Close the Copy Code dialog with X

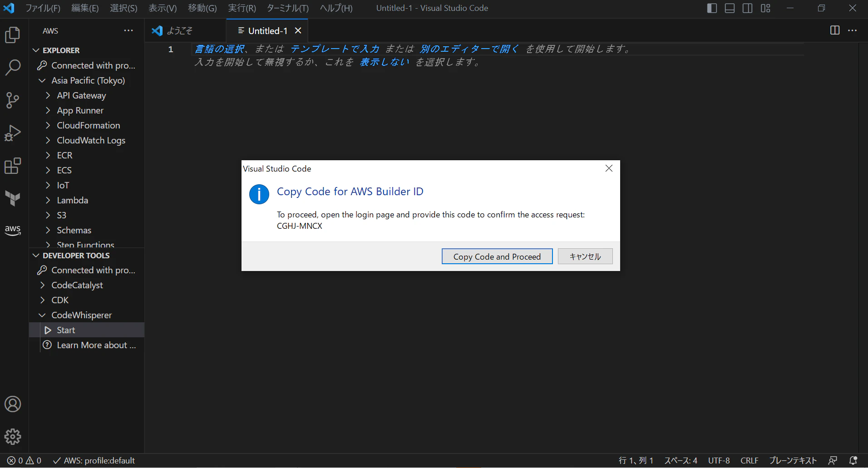point(609,168)
